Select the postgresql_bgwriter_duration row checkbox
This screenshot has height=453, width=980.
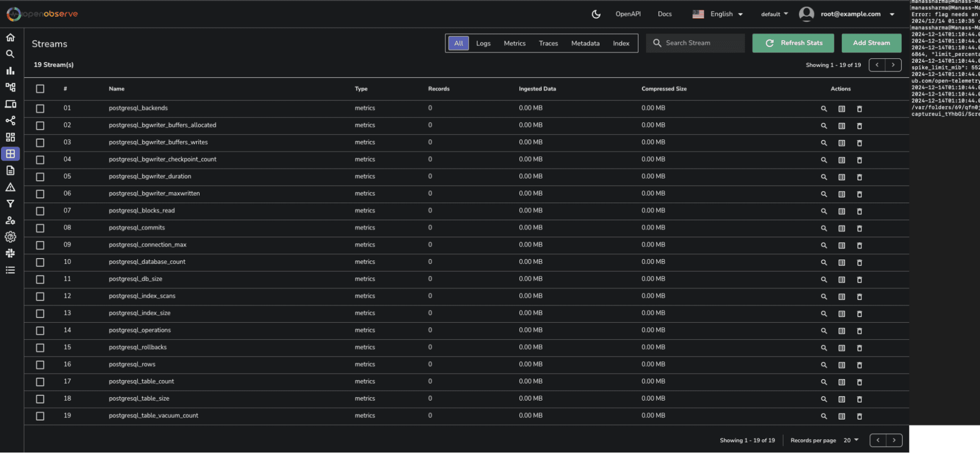point(40,177)
